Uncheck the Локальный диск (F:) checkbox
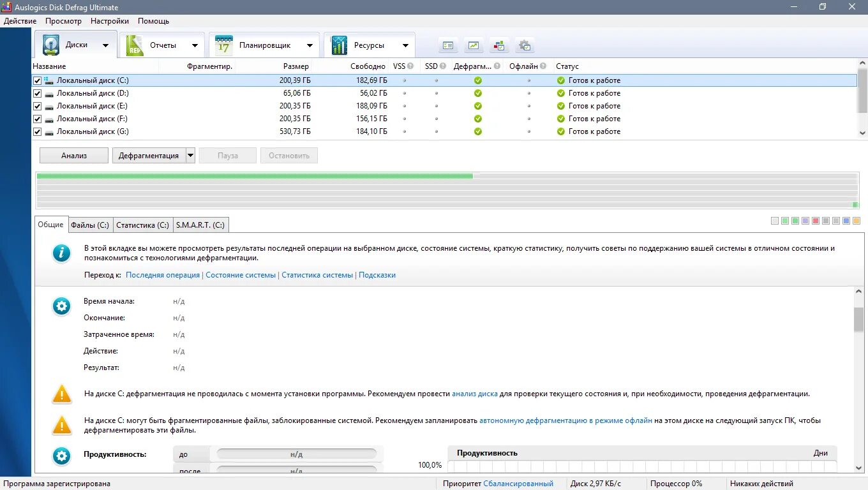 37,119
